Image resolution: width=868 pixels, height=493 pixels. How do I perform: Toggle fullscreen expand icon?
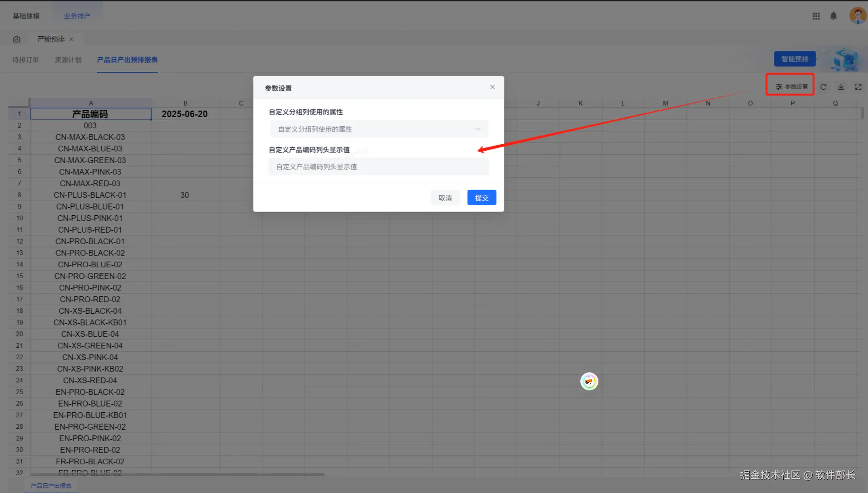[858, 87]
